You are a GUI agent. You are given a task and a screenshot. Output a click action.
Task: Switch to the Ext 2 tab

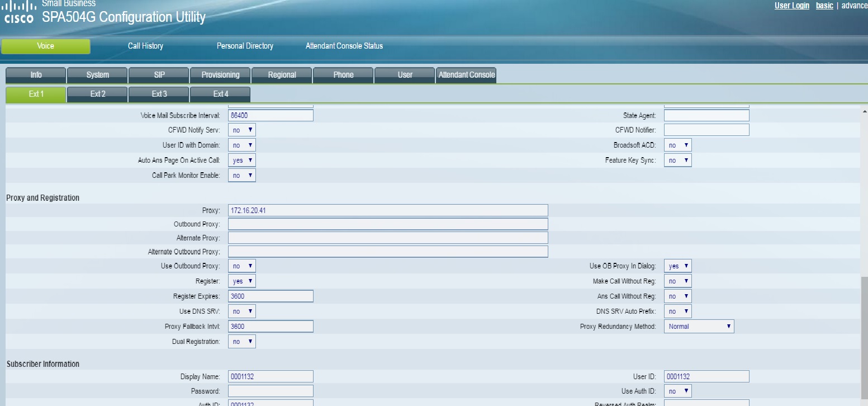98,94
